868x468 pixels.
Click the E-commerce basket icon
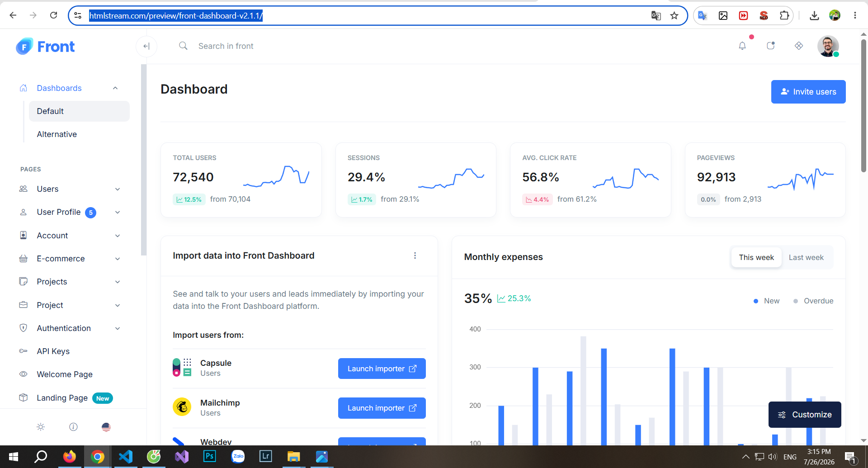[x=24, y=258]
